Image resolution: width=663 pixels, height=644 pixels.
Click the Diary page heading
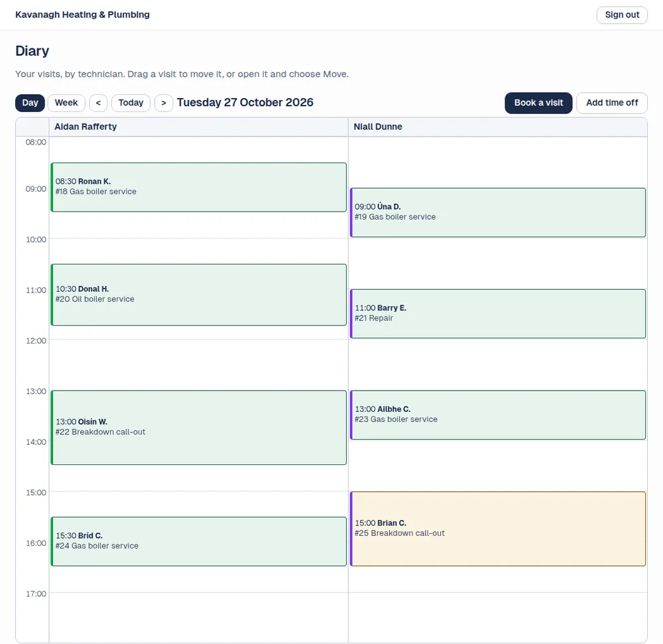coord(32,51)
